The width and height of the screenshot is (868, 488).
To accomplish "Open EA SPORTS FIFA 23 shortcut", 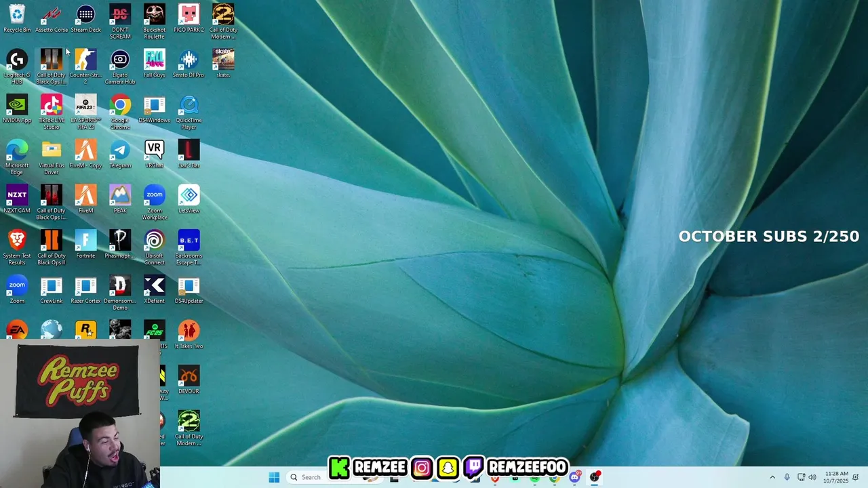I will (85, 113).
